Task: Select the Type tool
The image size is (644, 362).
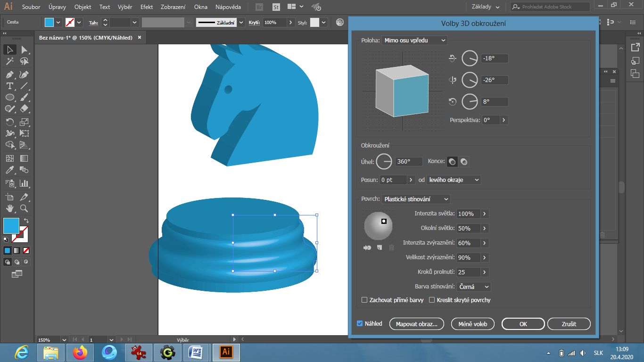Action: coord(9,86)
